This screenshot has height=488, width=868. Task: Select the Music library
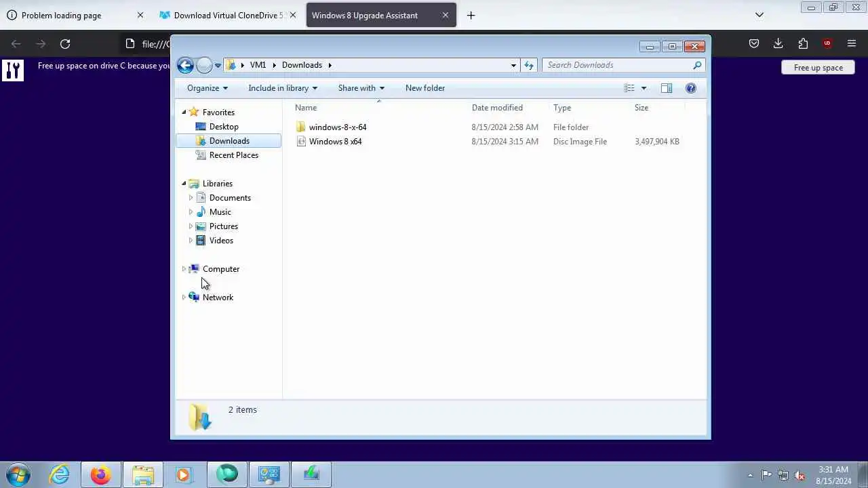220,212
